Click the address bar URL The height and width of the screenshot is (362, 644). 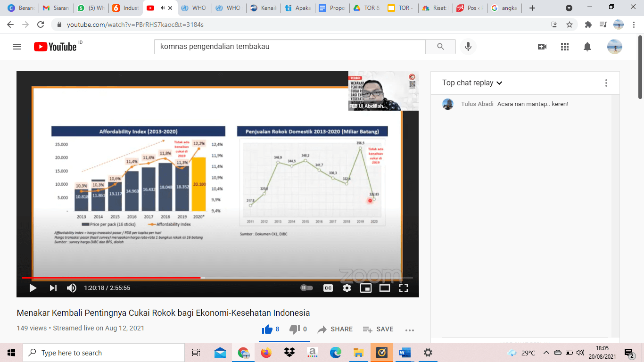point(135,25)
